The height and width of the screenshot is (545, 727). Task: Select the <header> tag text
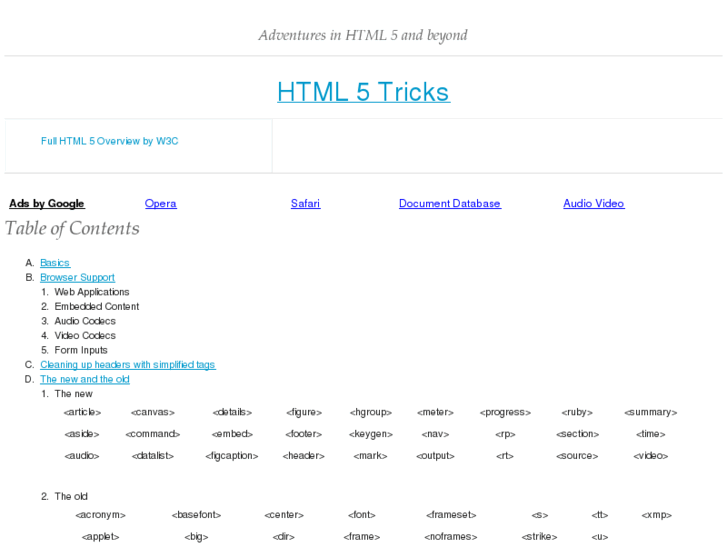[303, 455]
